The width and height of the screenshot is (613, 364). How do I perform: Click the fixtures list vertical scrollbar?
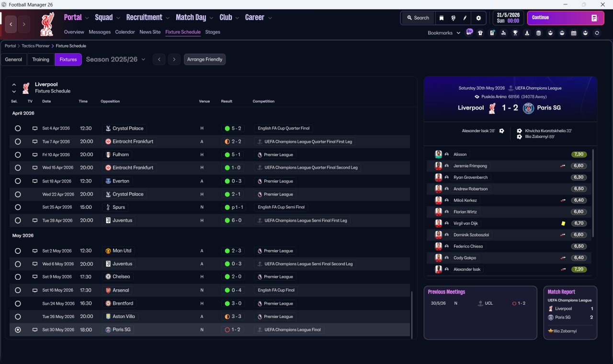coord(411,314)
